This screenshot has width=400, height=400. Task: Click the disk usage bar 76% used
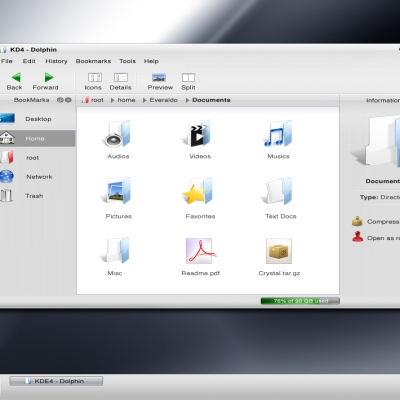(x=300, y=301)
